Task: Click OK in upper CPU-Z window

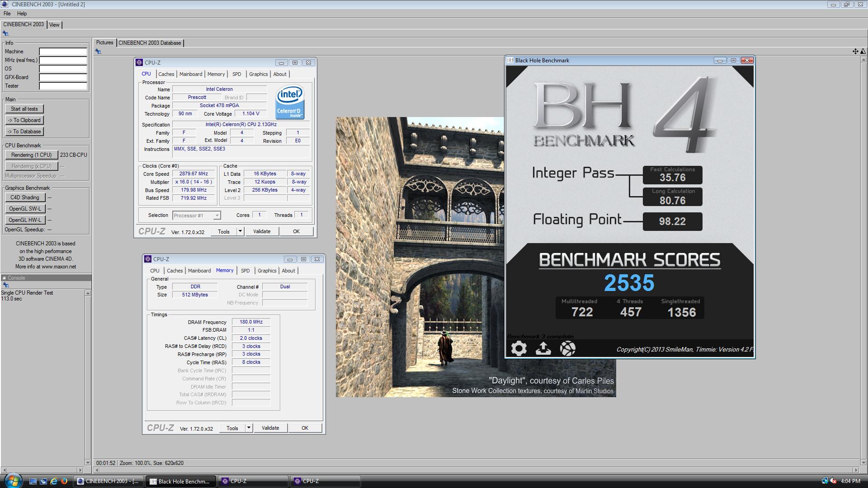Action: pos(296,231)
